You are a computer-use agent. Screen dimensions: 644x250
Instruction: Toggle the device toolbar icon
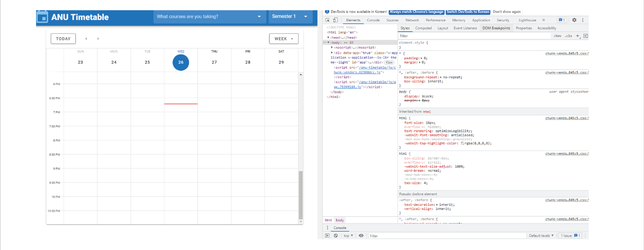point(336,20)
